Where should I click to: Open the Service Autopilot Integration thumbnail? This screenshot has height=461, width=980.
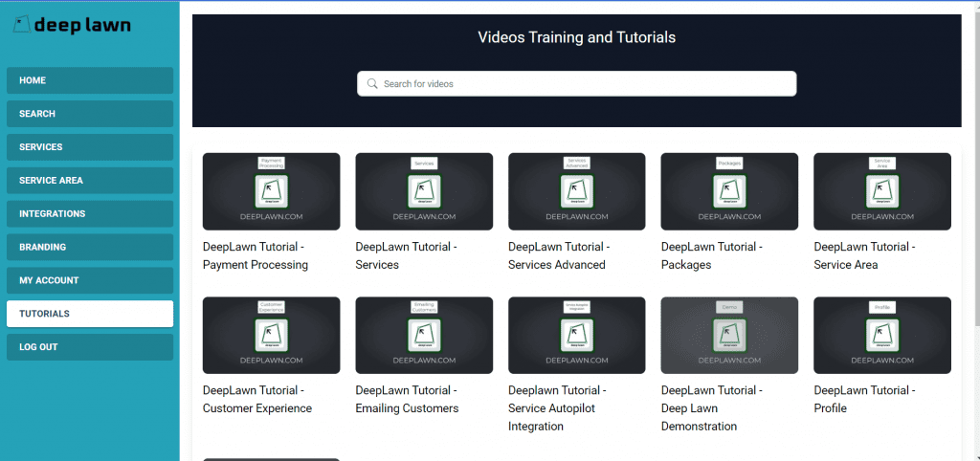[577, 336]
